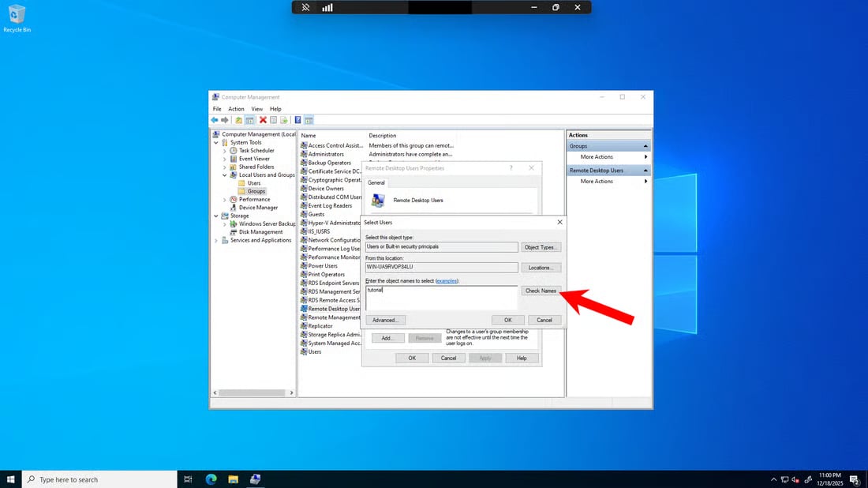This screenshot has height=488, width=868.
Task: Click Help button in properties dialog
Action: click(522, 358)
